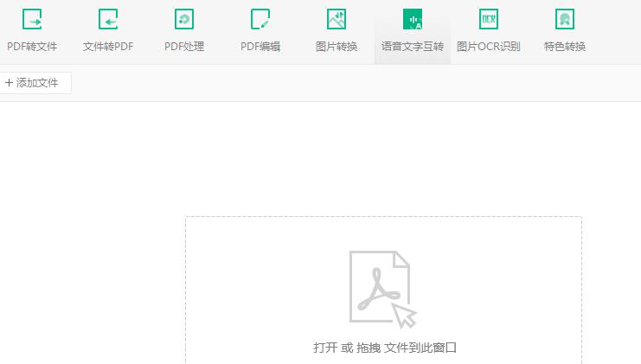This screenshot has height=364, width=641.
Task: Open the 图片OCR识别 tab label
Action: point(489,47)
